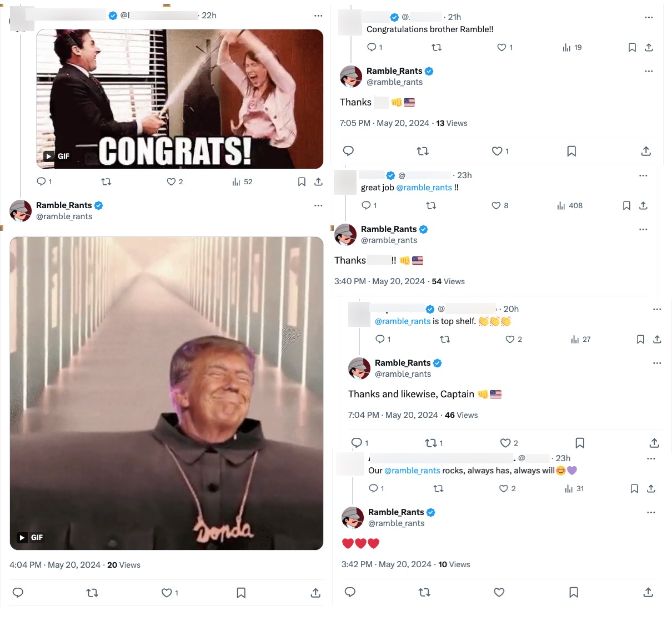Open more options on the "top shelf" tweet
This screenshot has height=621, width=672.
[x=657, y=309]
